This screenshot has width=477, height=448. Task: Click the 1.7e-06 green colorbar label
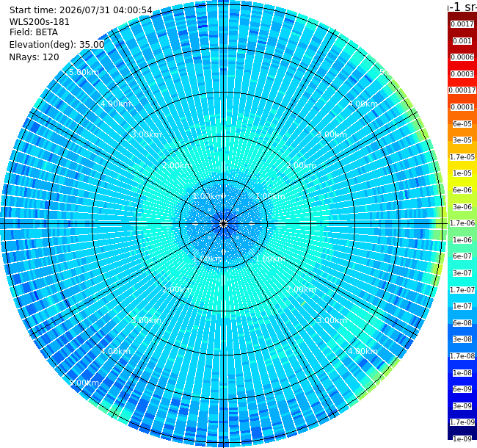[x=462, y=223]
